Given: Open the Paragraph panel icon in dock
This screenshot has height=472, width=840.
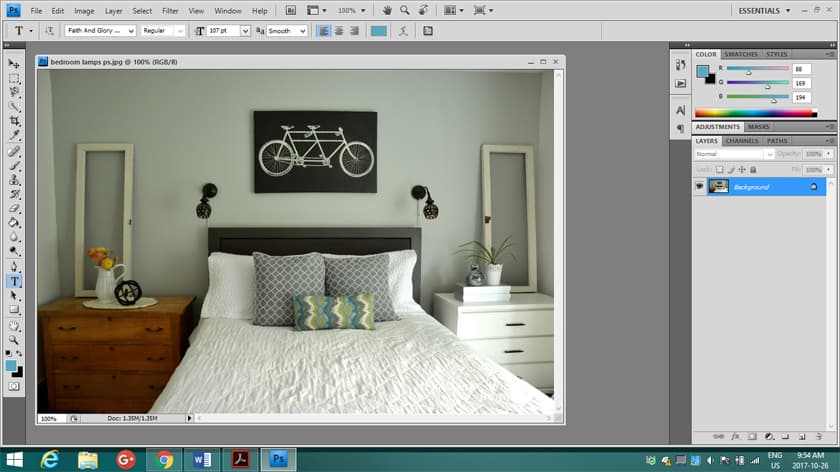Looking at the screenshot, I should coord(680,129).
